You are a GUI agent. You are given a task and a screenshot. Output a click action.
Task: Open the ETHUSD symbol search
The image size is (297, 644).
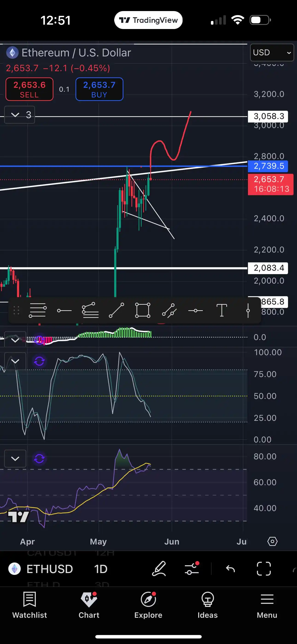coord(50,569)
